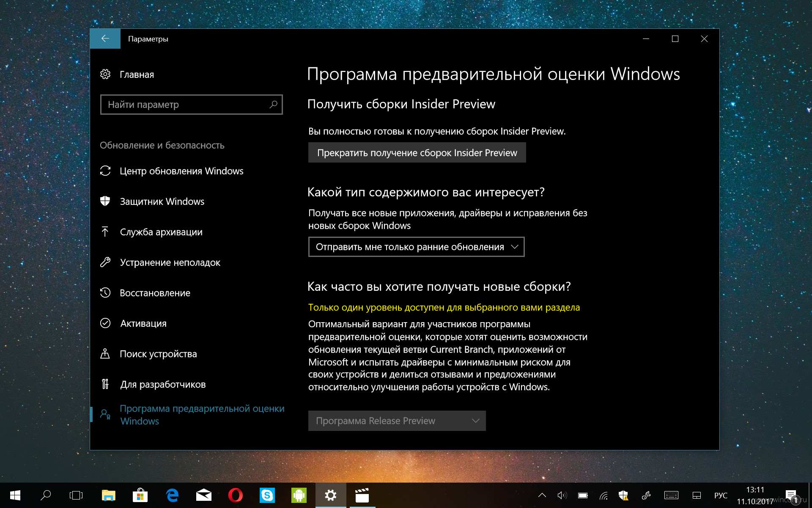The width and height of the screenshot is (812, 508).
Task: Launch File Explorer from taskbar
Action: tap(109, 495)
